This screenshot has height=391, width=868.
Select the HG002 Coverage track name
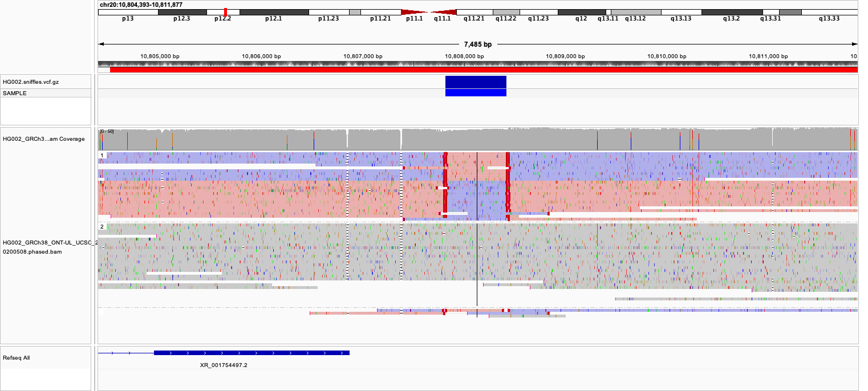click(44, 139)
